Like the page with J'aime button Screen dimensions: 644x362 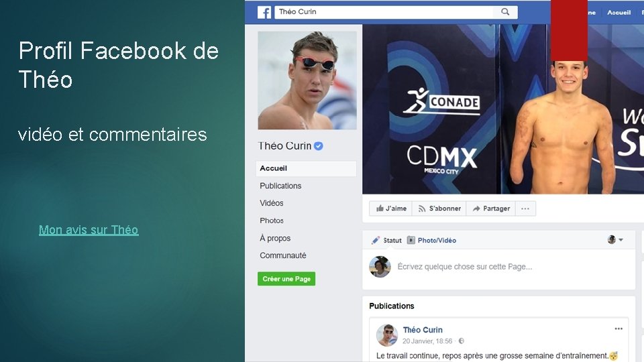click(391, 208)
